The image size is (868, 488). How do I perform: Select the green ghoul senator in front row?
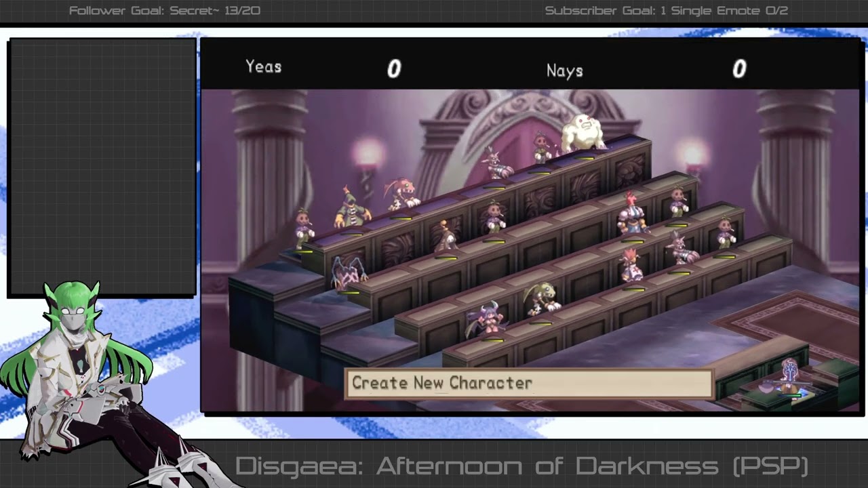click(542, 300)
